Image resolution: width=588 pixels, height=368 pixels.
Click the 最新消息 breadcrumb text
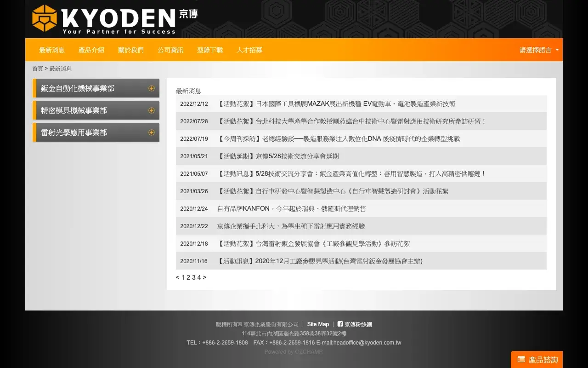[61, 69]
